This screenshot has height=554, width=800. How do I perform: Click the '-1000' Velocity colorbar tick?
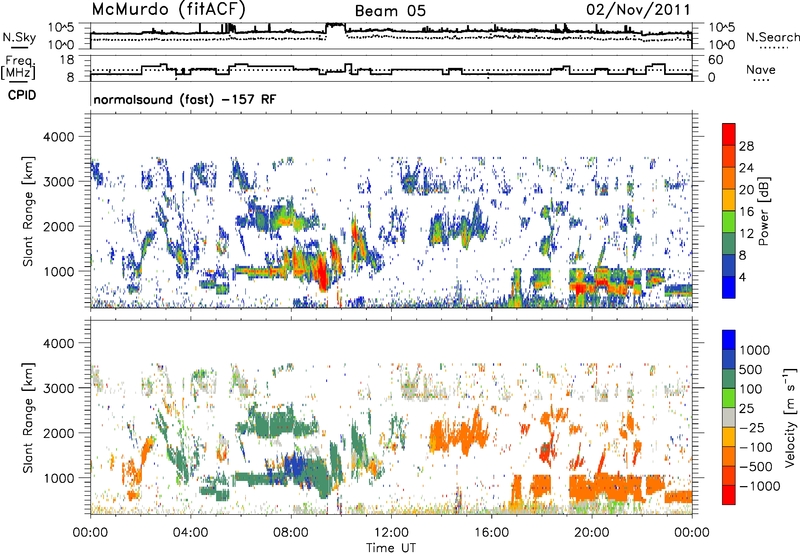[759, 486]
